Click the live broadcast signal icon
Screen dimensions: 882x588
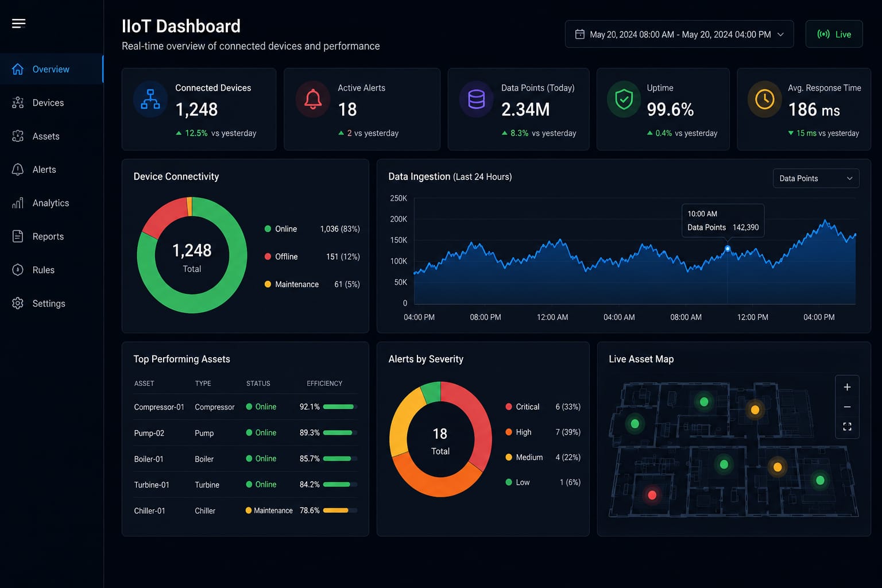[x=823, y=34]
